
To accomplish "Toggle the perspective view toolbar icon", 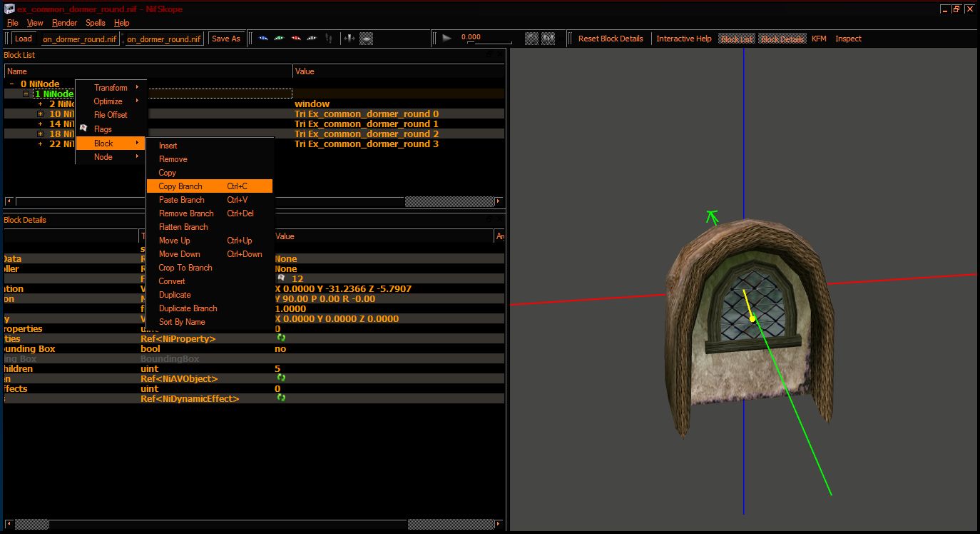I will pos(366,39).
